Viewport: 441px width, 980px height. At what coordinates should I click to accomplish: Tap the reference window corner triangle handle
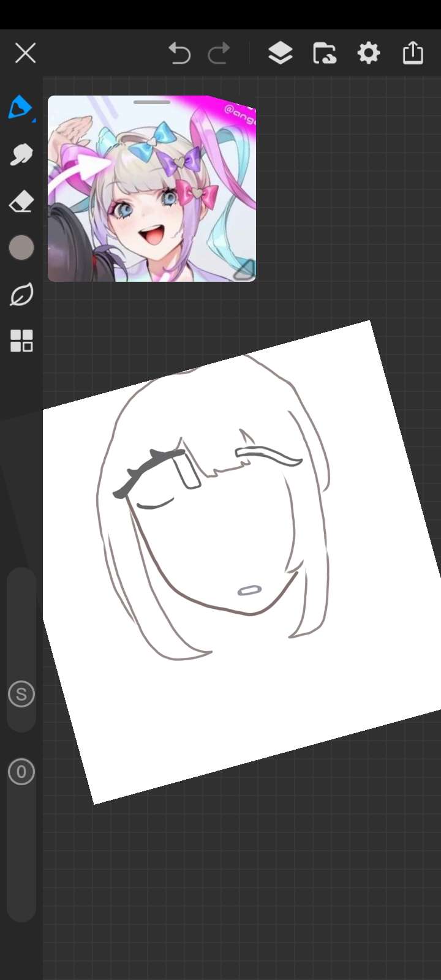[246, 269]
